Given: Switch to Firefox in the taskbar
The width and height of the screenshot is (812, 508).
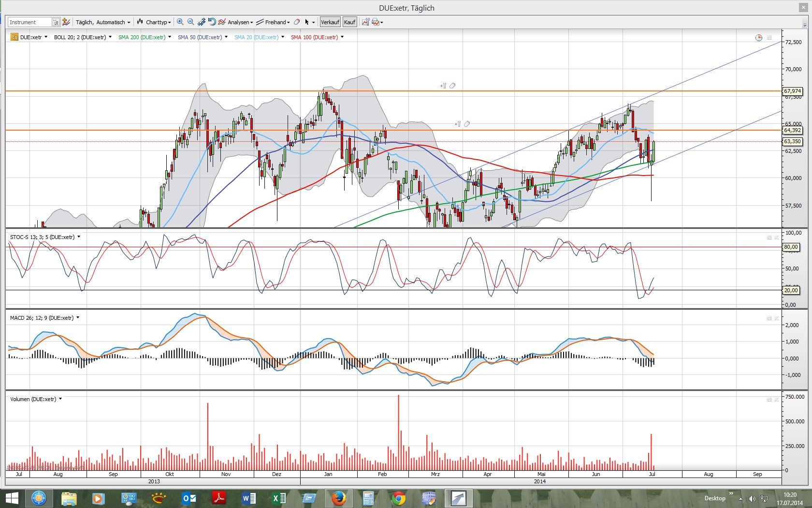Looking at the screenshot, I should (338, 498).
